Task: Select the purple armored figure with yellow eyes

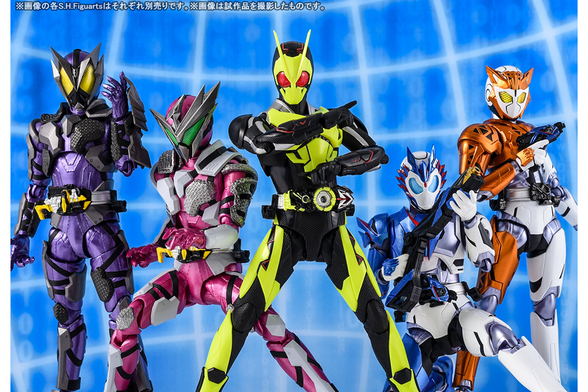Action: 81,216
